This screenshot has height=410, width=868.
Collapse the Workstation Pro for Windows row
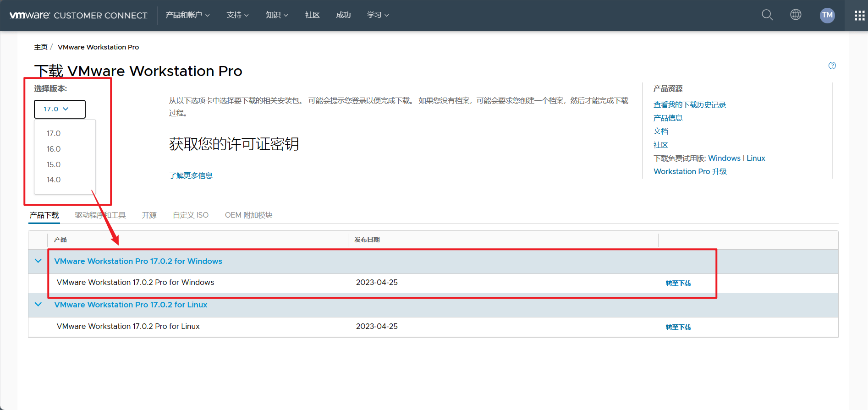pyautogui.click(x=38, y=261)
